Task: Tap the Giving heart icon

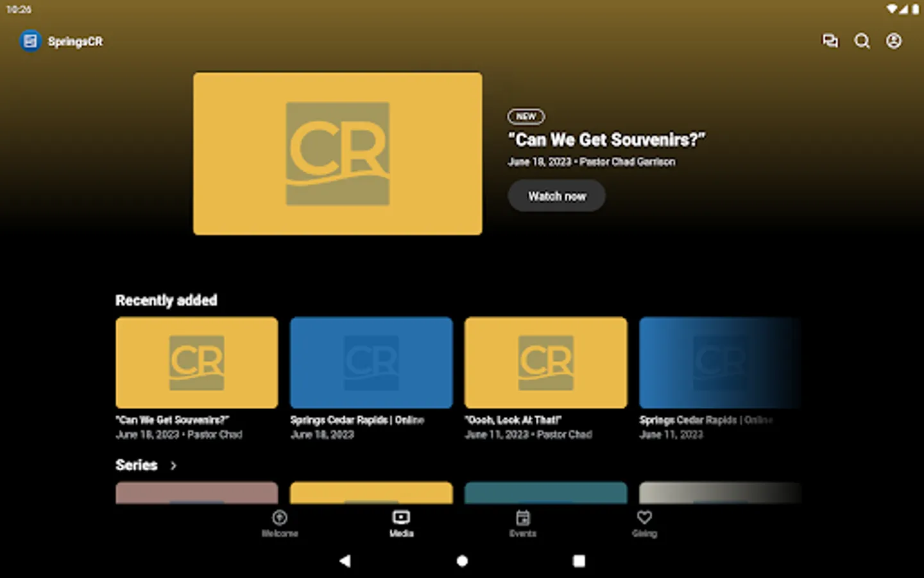Action: pyautogui.click(x=644, y=517)
